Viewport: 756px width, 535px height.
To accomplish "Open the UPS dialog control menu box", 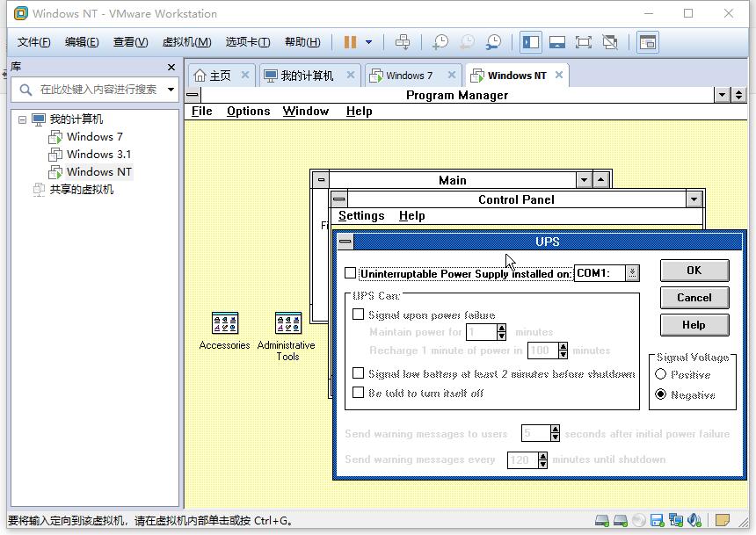I will 345,241.
